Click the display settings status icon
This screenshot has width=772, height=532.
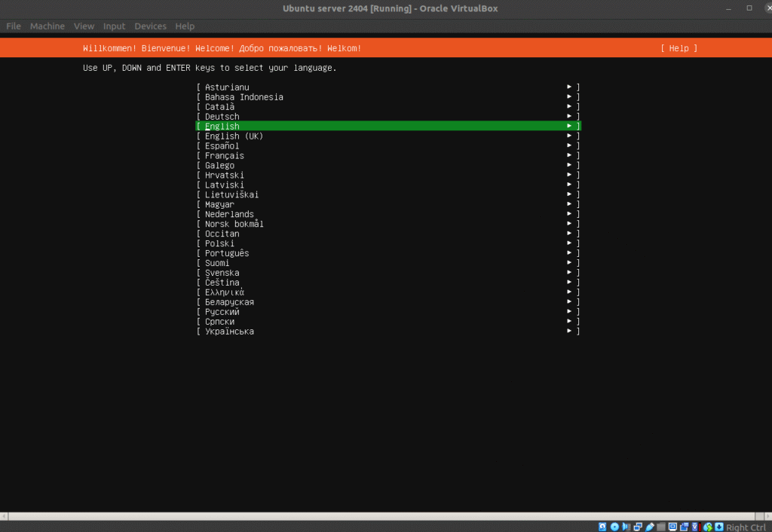click(x=672, y=527)
